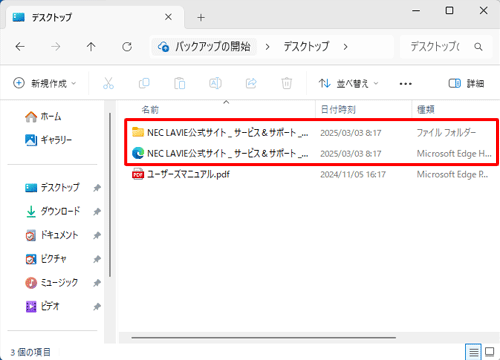This screenshot has width=500, height=360.
Task: Switch to details list view icon
Action: (x=474, y=352)
